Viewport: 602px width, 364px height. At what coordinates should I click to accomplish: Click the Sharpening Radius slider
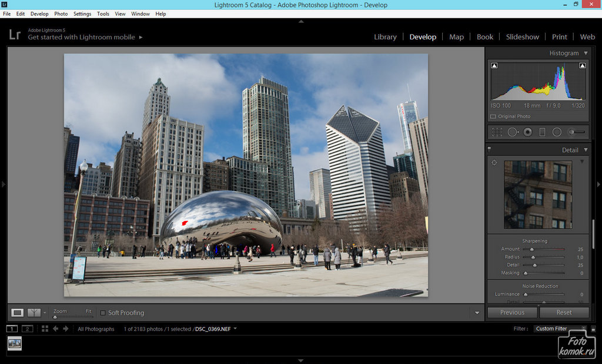point(544,257)
